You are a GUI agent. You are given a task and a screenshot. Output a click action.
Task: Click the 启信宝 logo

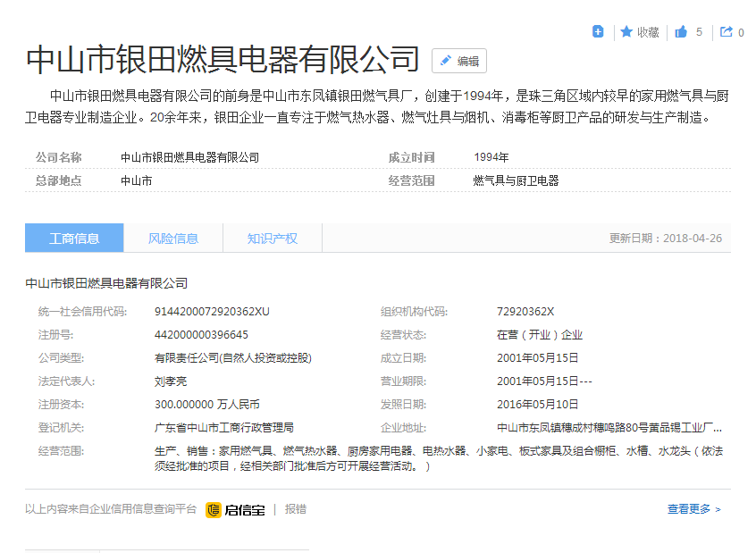[235, 509]
